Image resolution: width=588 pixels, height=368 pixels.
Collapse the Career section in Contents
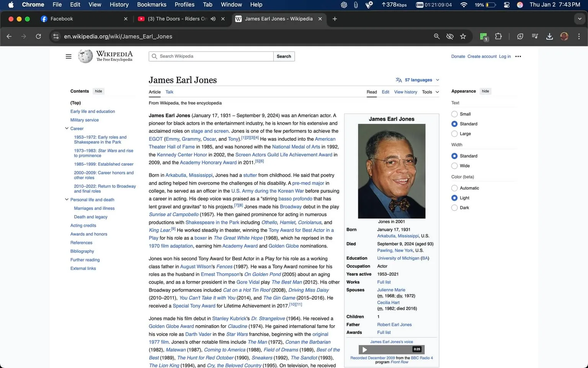[67, 128]
